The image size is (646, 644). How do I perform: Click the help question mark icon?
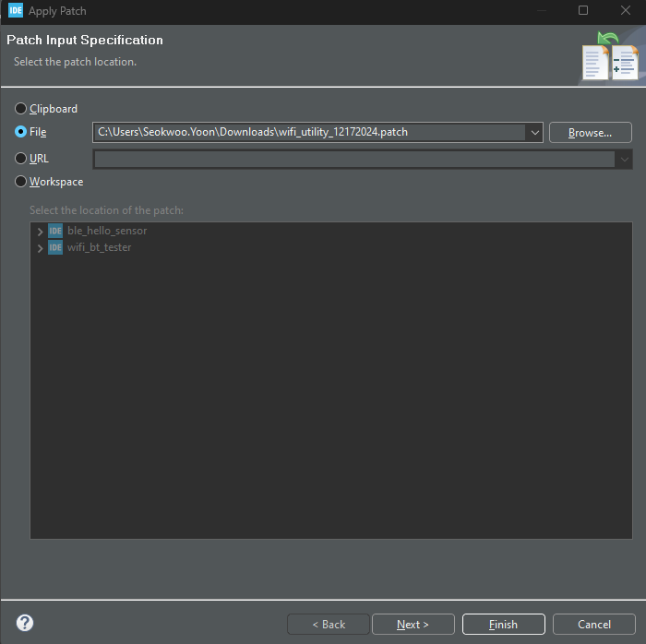(x=25, y=623)
